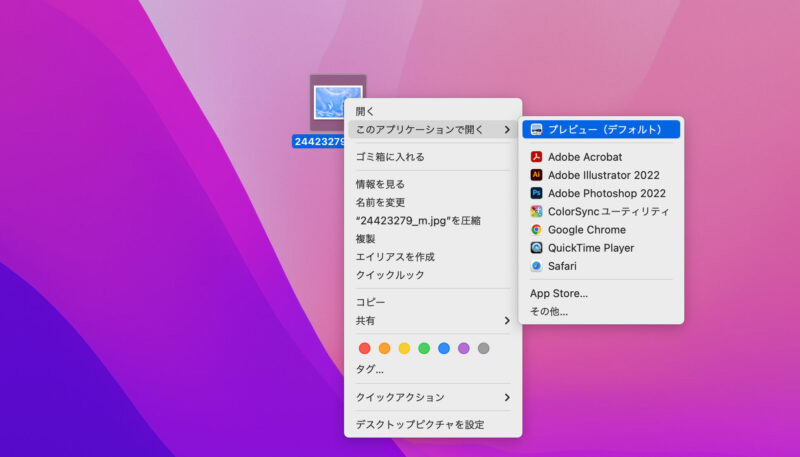Apply the blue tag color

[444, 348]
